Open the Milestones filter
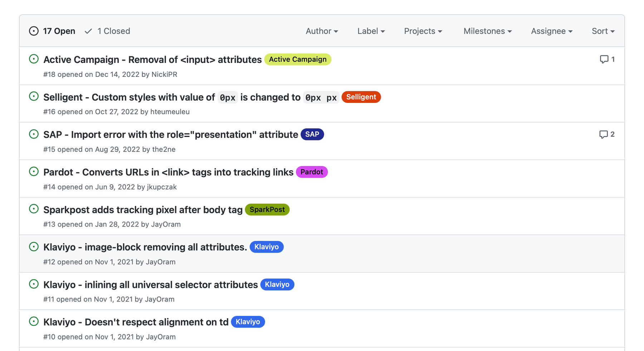Viewport: 644px width, 351px height. (x=487, y=31)
